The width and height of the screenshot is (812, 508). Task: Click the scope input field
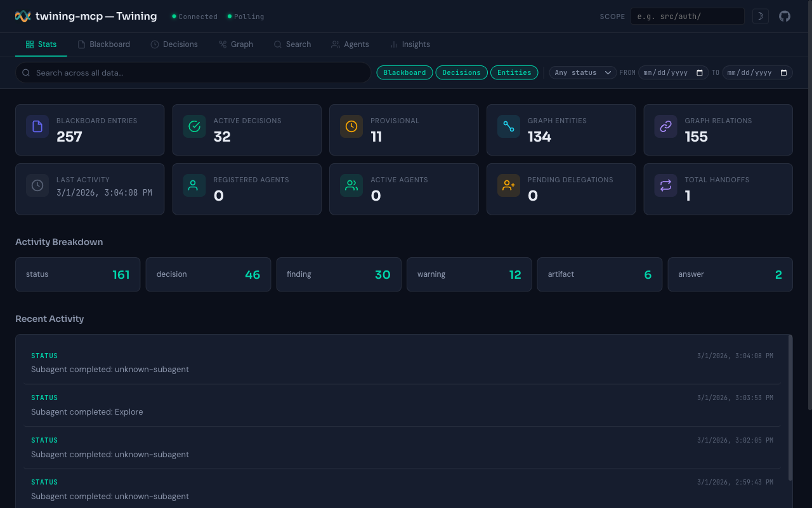pyautogui.click(x=687, y=16)
